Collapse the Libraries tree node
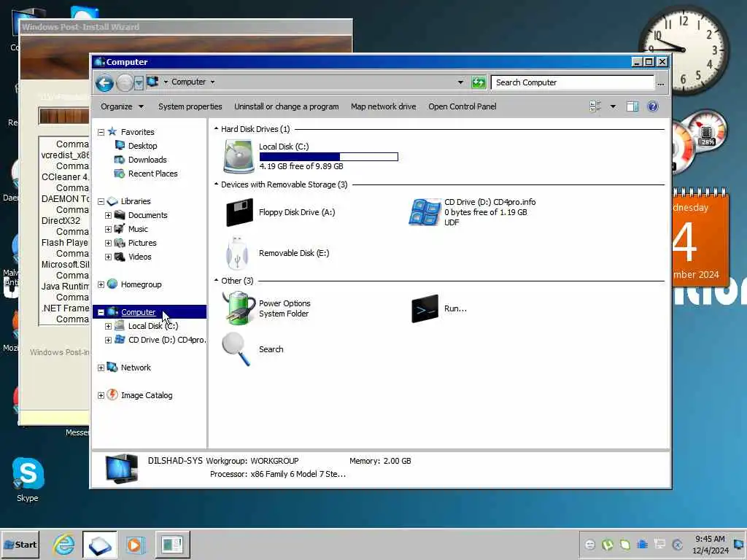This screenshot has width=747, height=560. click(101, 202)
